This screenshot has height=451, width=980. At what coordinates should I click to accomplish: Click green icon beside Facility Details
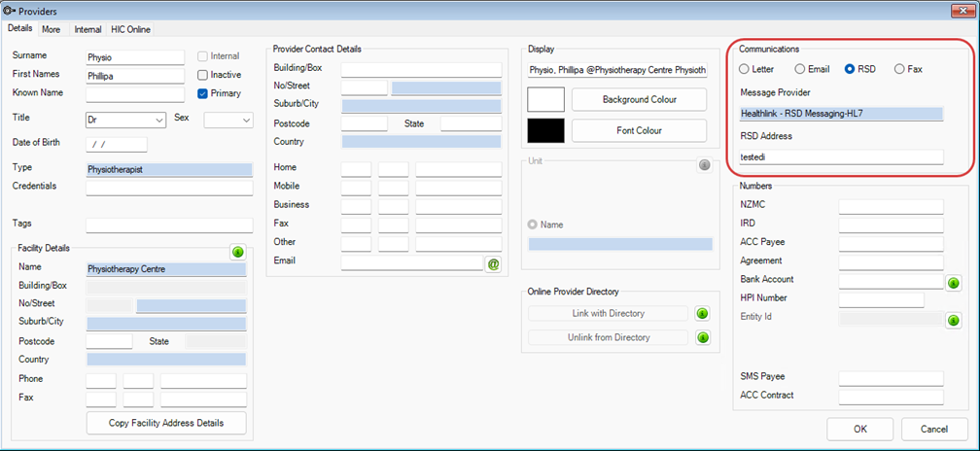point(238,252)
